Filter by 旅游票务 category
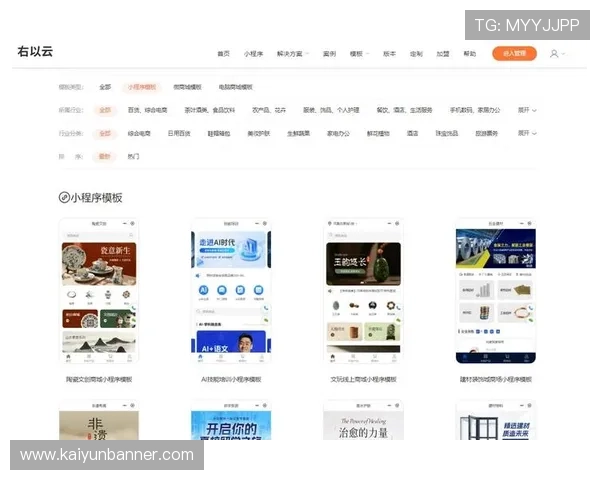Image resolution: width=600 pixels, height=480 pixels. [x=486, y=133]
